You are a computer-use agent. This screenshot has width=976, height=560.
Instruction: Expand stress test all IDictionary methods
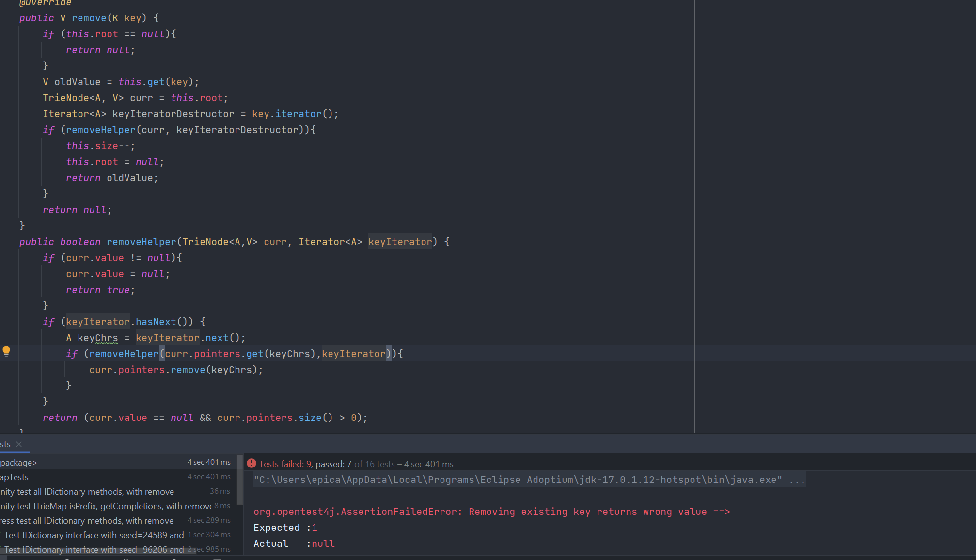87,521
